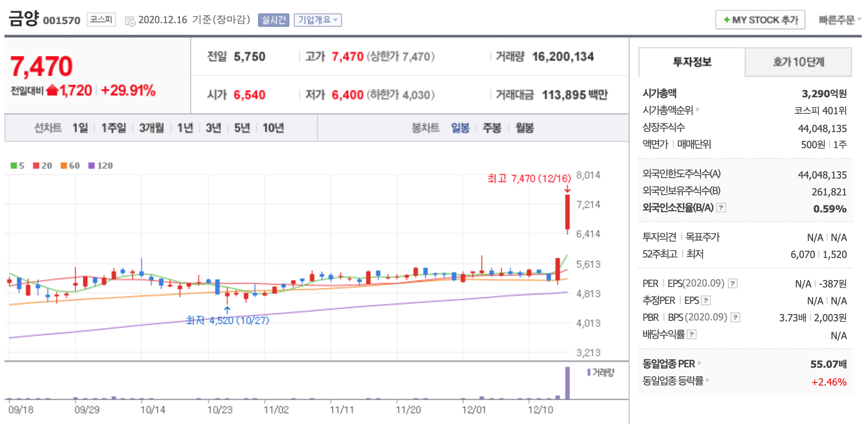Click the MY STOCK 추가 button
The width and height of the screenshot is (868, 424).
tap(760, 20)
